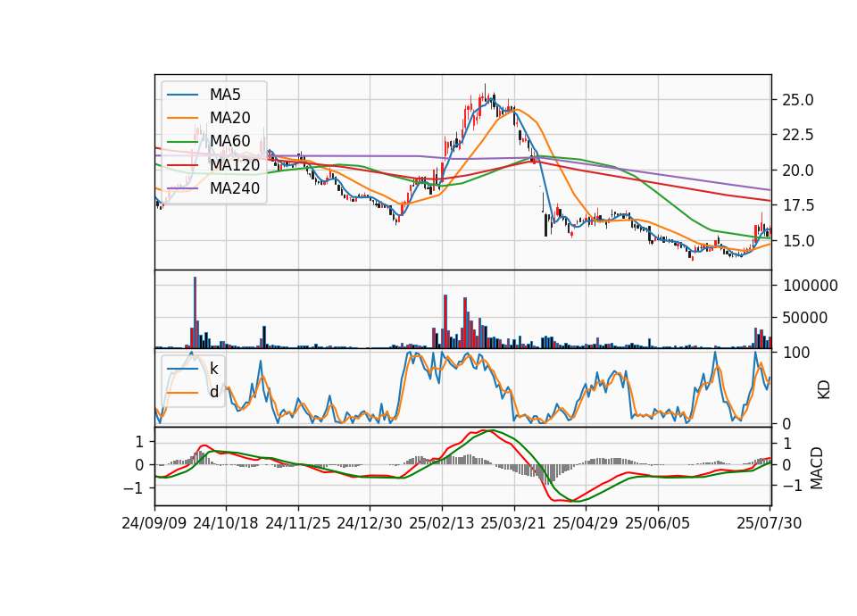Click the KD axis title
Viewport: 857px width, 616px height.
coord(823,389)
